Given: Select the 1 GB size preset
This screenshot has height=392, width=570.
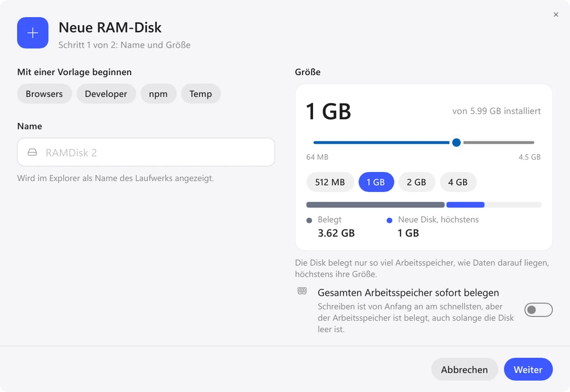Looking at the screenshot, I should (x=376, y=182).
